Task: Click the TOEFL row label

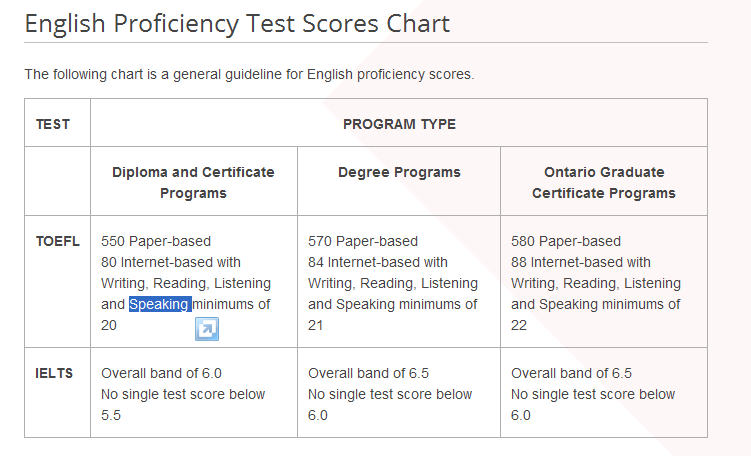Action: (57, 241)
